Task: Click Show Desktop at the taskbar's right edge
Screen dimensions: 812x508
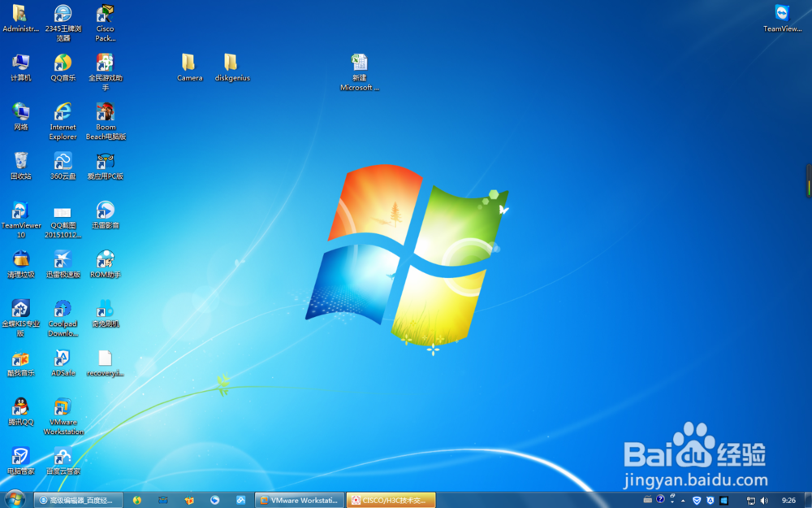Action: coord(809,501)
